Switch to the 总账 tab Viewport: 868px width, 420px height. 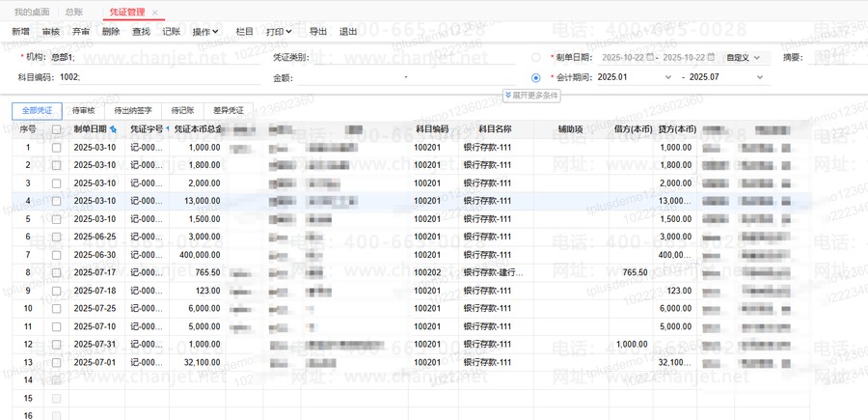click(73, 13)
